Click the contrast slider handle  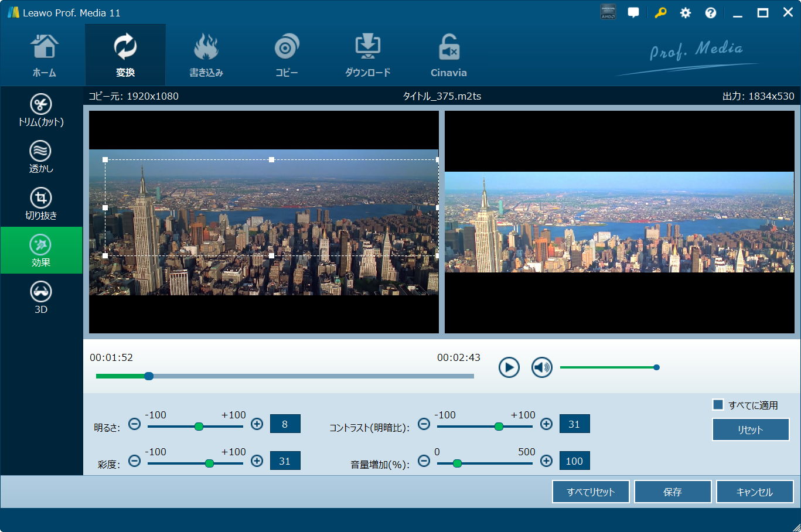(x=499, y=427)
